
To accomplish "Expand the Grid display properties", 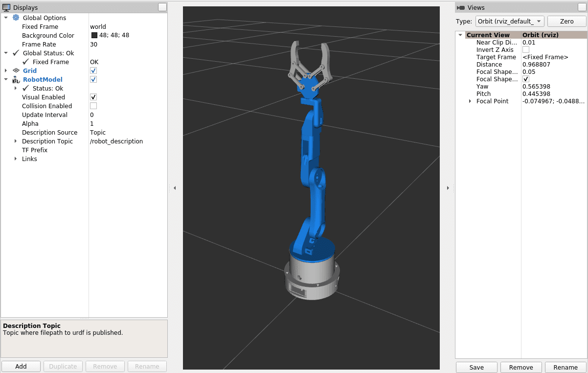I will tap(6, 70).
